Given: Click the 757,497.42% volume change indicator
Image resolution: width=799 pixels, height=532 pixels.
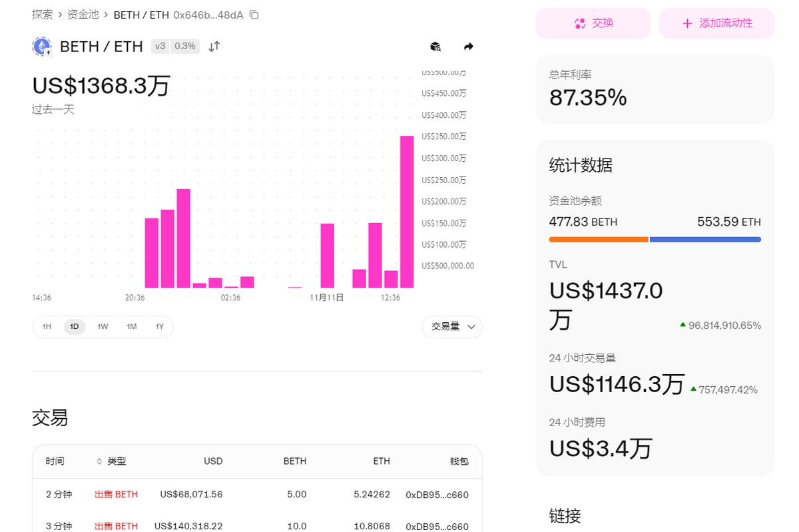Looking at the screenshot, I should pos(724,390).
